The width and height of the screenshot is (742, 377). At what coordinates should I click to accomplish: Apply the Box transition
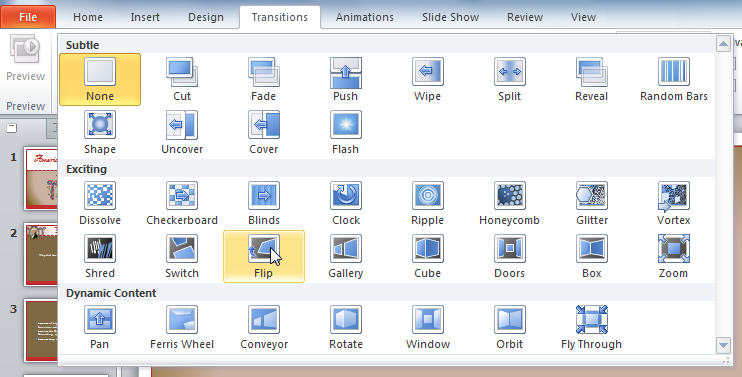[x=592, y=256]
